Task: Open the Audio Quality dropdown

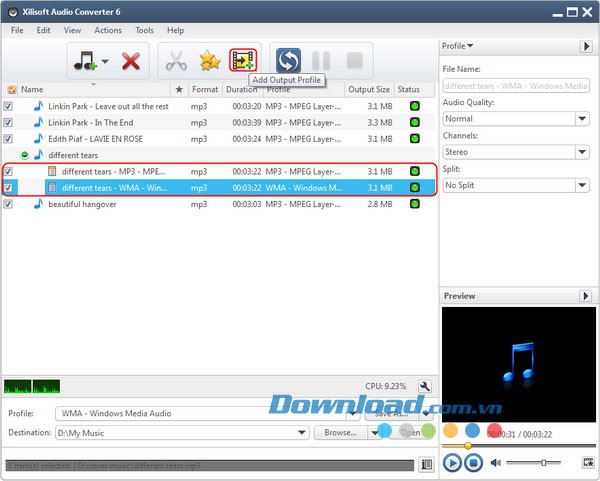Action: [582, 119]
